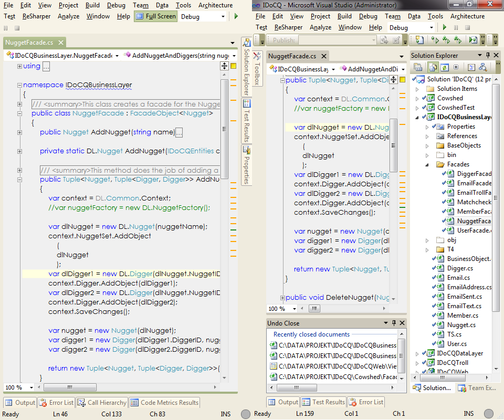504x420 pixels.
Task: Open the Debug configuration dropdown in left window
Action: click(223, 16)
